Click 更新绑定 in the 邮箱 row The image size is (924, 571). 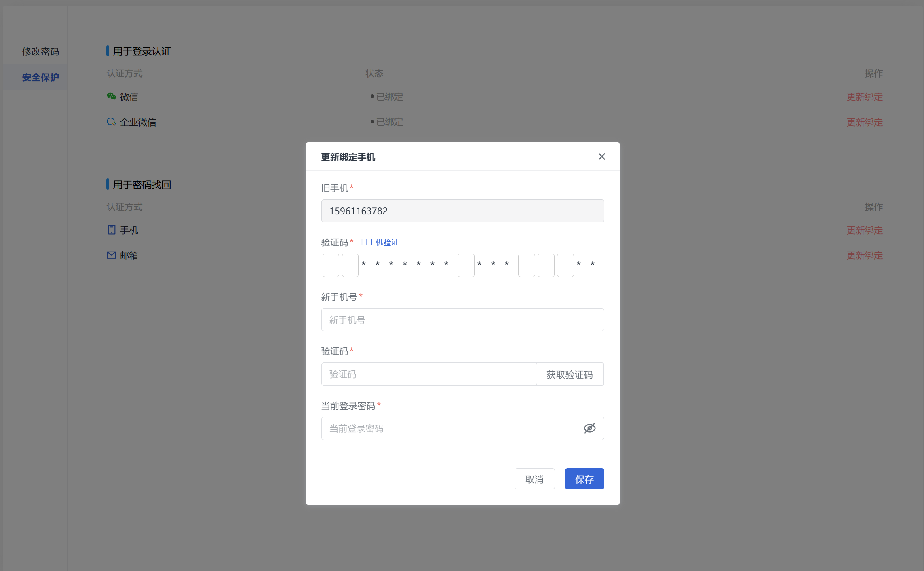tap(865, 255)
